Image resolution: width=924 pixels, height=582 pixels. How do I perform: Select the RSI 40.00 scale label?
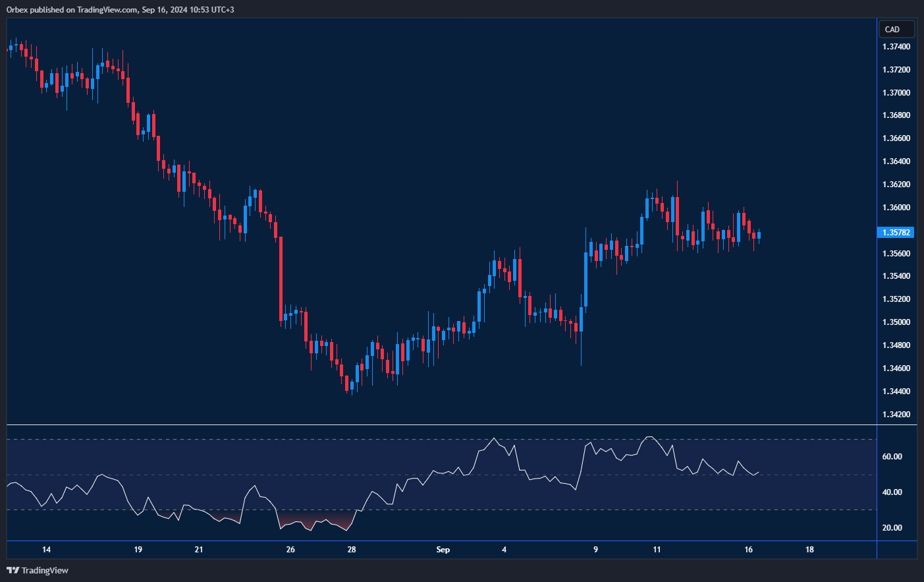892,492
